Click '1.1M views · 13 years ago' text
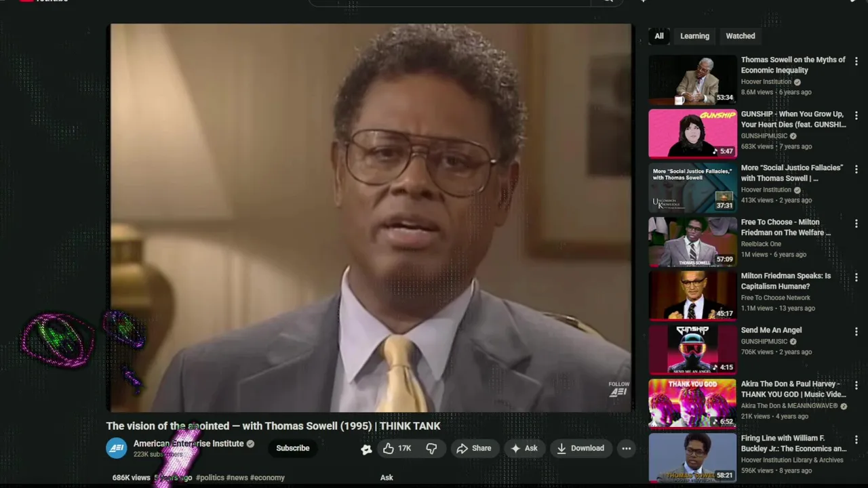Image resolution: width=868 pixels, height=488 pixels. pyautogui.click(x=778, y=308)
